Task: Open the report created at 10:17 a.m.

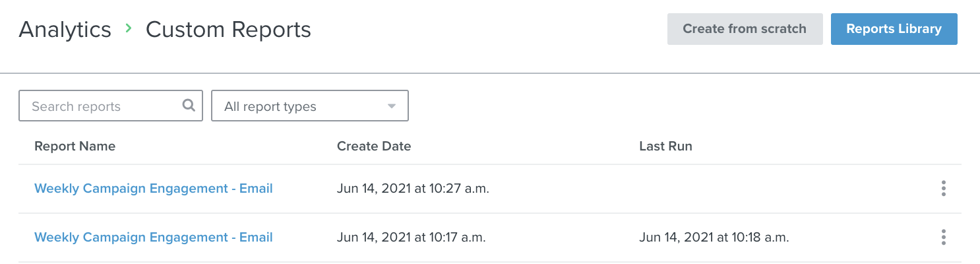Action: coord(154,238)
